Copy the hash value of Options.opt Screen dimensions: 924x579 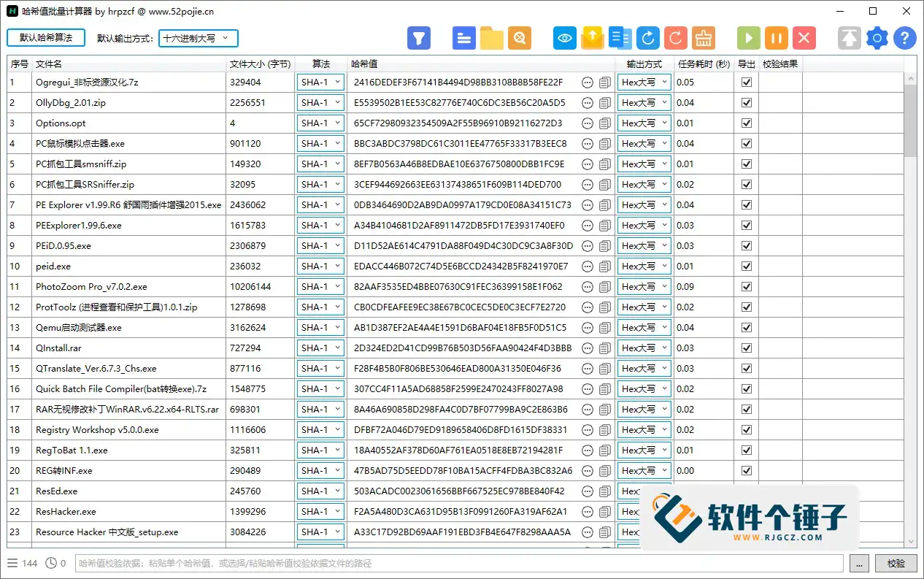pos(604,123)
